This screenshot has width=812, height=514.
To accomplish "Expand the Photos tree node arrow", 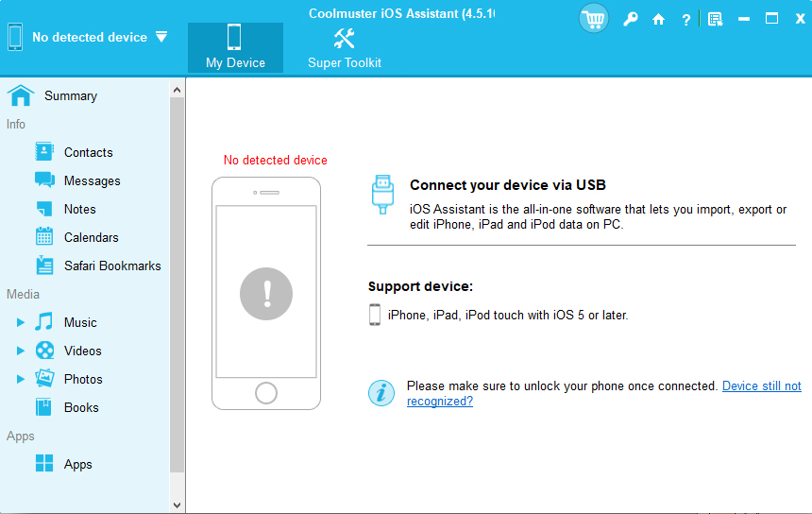I will [x=20, y=379].
